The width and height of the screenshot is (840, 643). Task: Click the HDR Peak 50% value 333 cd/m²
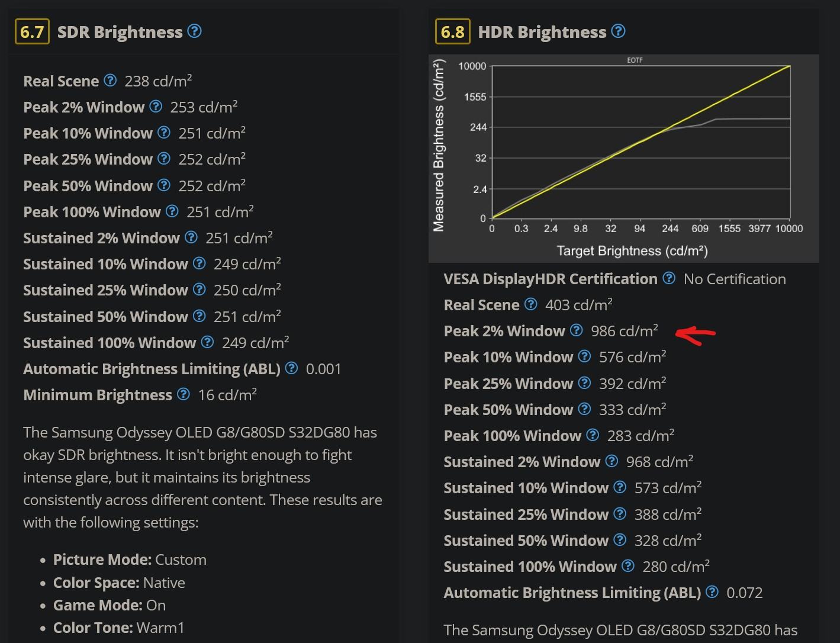[x=632, y=409]
